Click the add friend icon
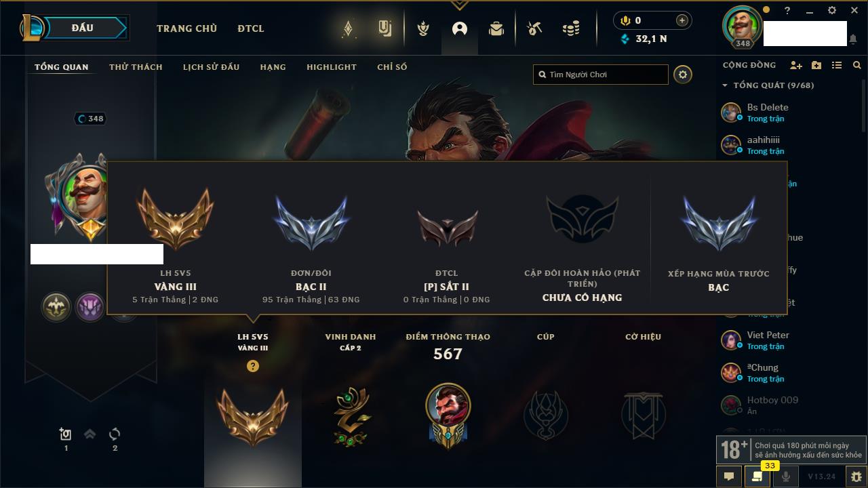This screenshot has width=868, height=488. (x=796, y=65)
